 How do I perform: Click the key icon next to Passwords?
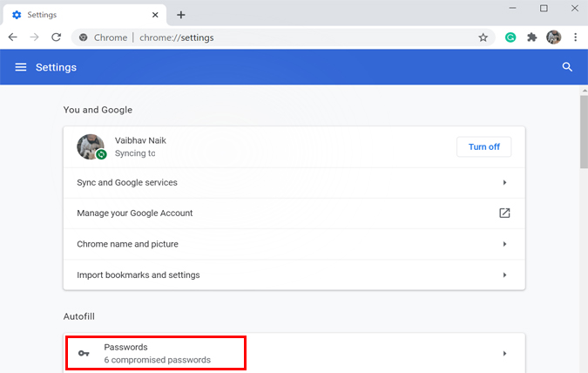(84, 353)
